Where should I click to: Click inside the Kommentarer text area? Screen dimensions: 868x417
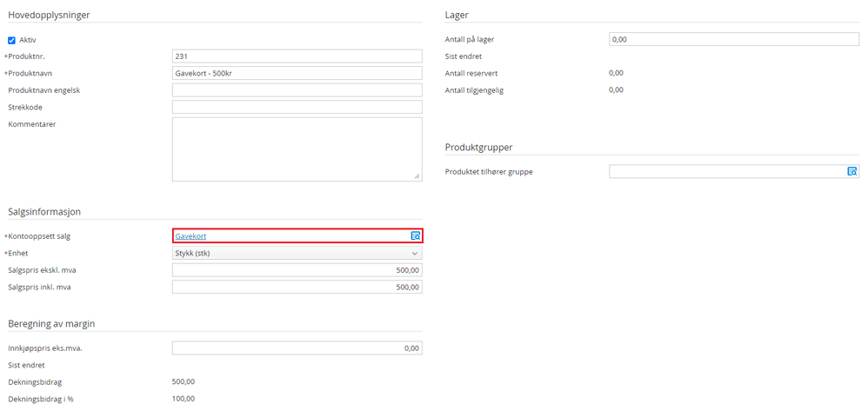click(x=297, y=149)
